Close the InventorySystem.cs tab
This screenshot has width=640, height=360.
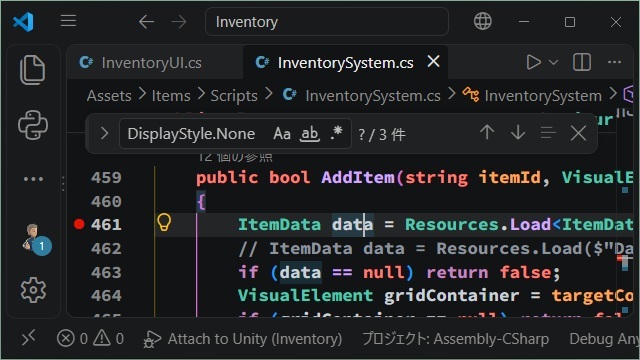tap(433, 62)
